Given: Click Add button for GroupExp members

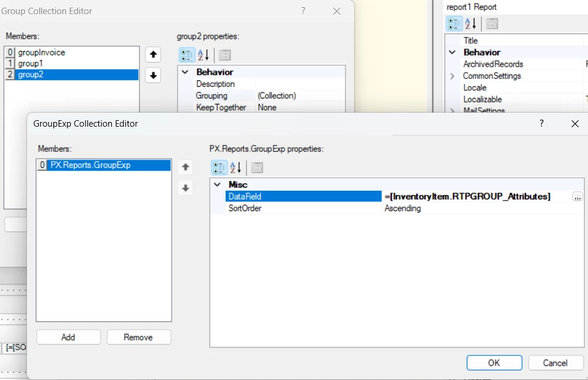Looking at the screenshot, I should point(69,337).
